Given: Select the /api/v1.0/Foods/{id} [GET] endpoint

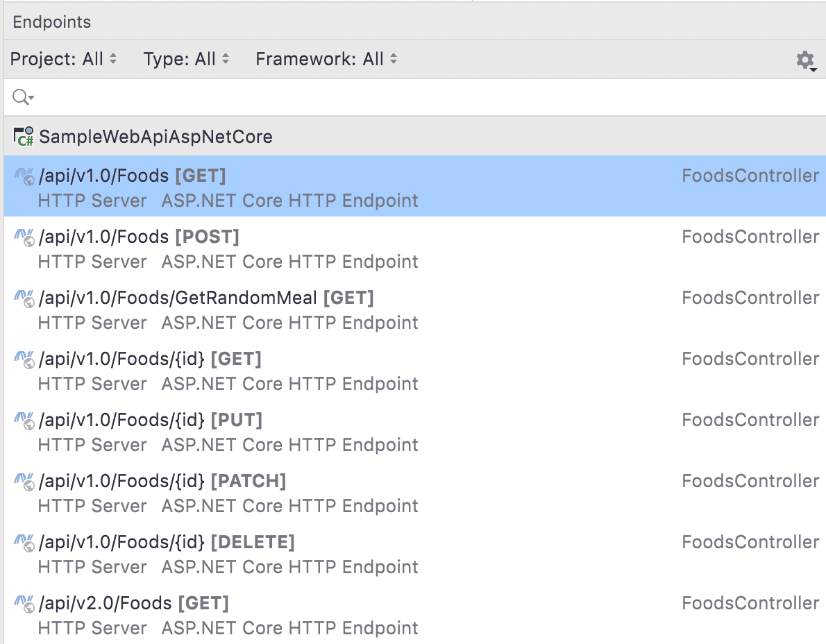Looking at the screenshot, I should (150, 359).
